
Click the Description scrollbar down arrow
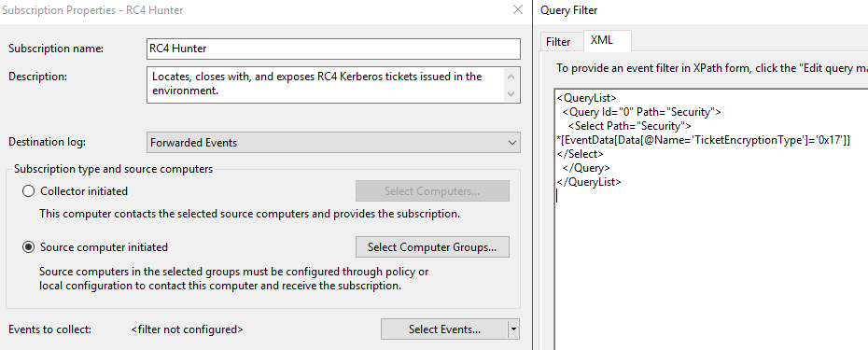tap(511, 94)
